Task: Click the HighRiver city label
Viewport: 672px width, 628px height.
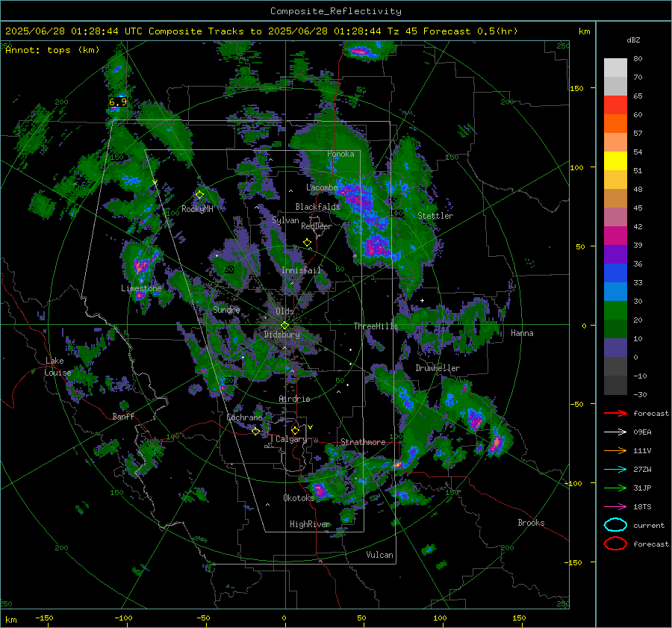Action: click(x=309, y=524)
